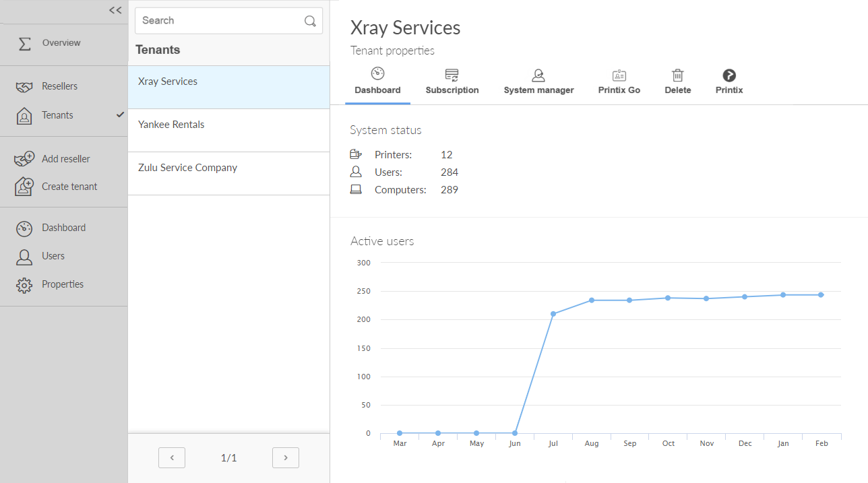868x483 pixels.
Task: Click the Printix logo button
Action: (728, 75)
